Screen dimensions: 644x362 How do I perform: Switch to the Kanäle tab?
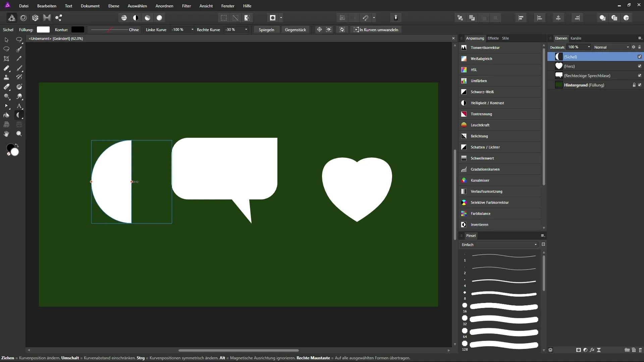(576, 38)
